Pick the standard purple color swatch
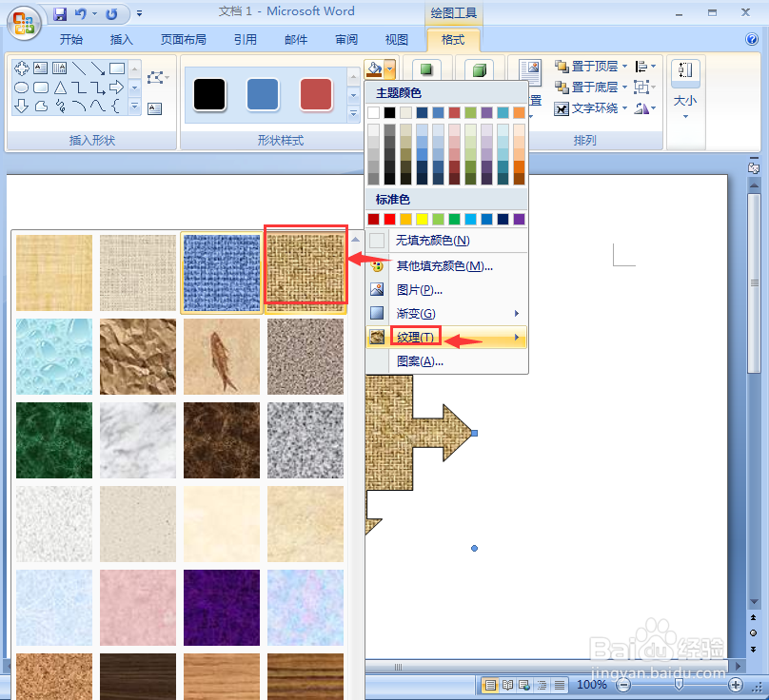Screen dimensions: 769x700 point(519,219)
